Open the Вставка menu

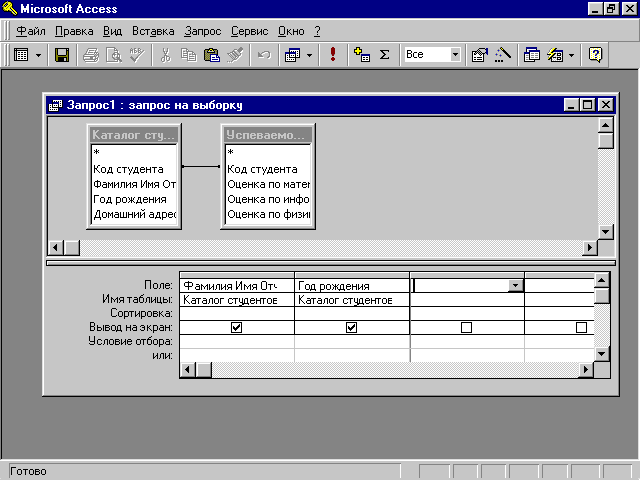tap(153, 31)
